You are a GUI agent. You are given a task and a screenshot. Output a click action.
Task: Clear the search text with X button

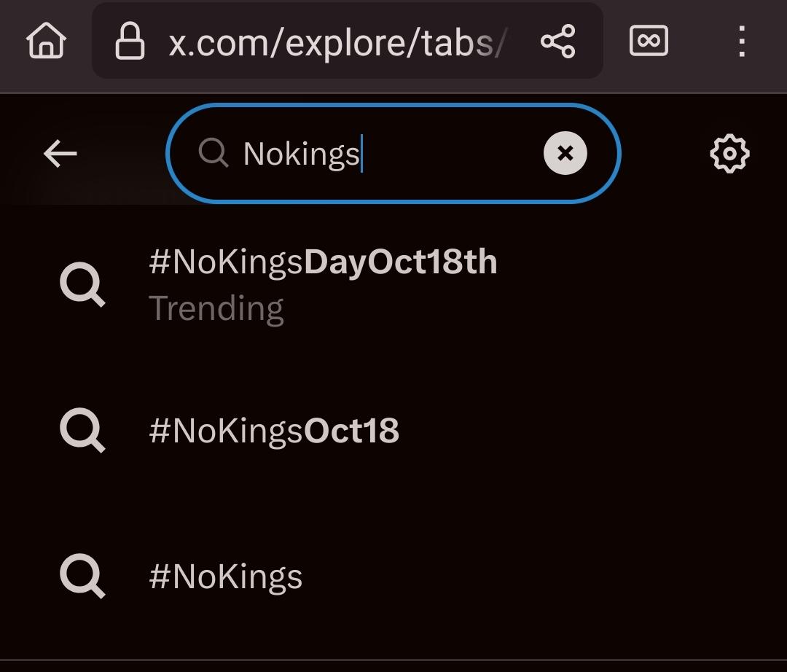(x=565, y=154)
